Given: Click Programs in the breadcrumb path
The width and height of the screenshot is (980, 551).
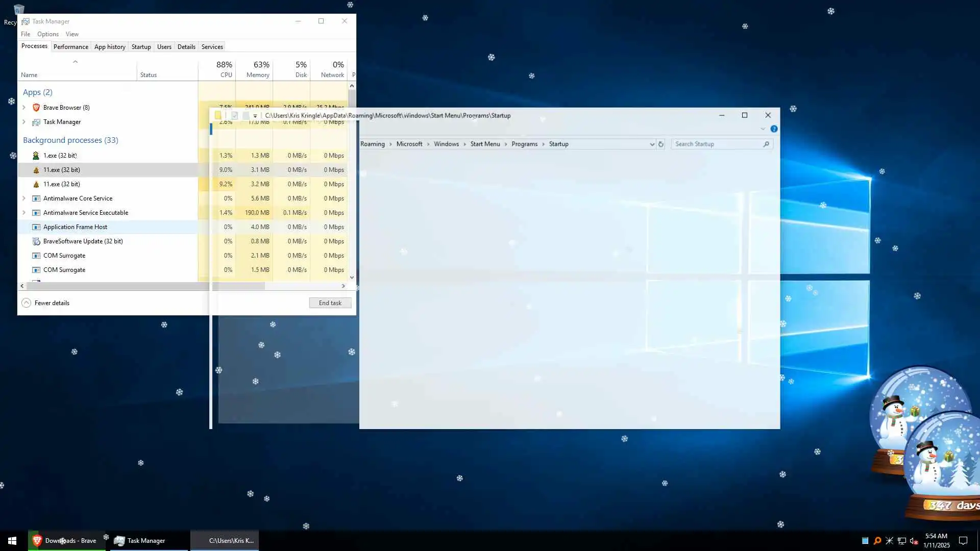Looking at the screenshot, I should (x=524, y=144).
